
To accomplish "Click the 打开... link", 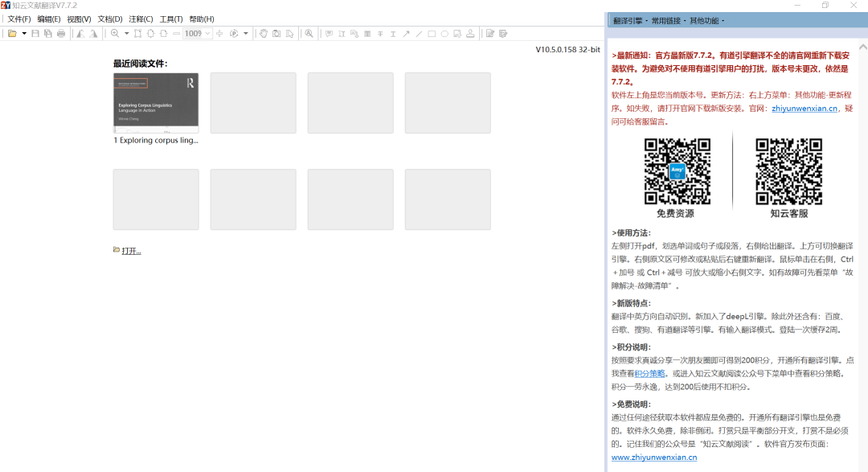I will click(131, 251).
